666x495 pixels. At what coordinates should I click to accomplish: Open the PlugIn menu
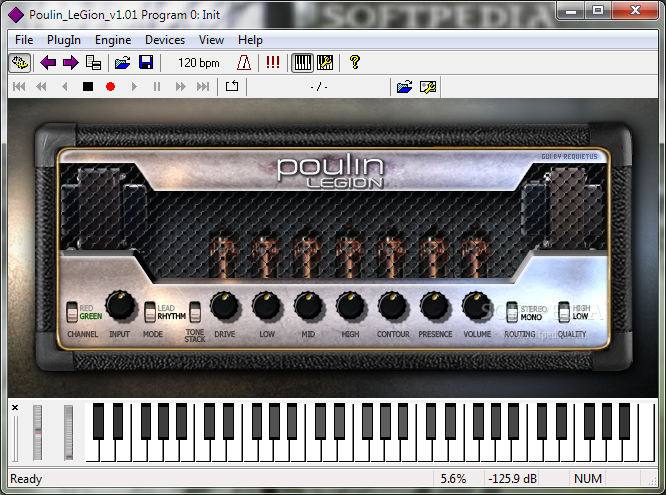pyautogui.click(x=64, y=40)
